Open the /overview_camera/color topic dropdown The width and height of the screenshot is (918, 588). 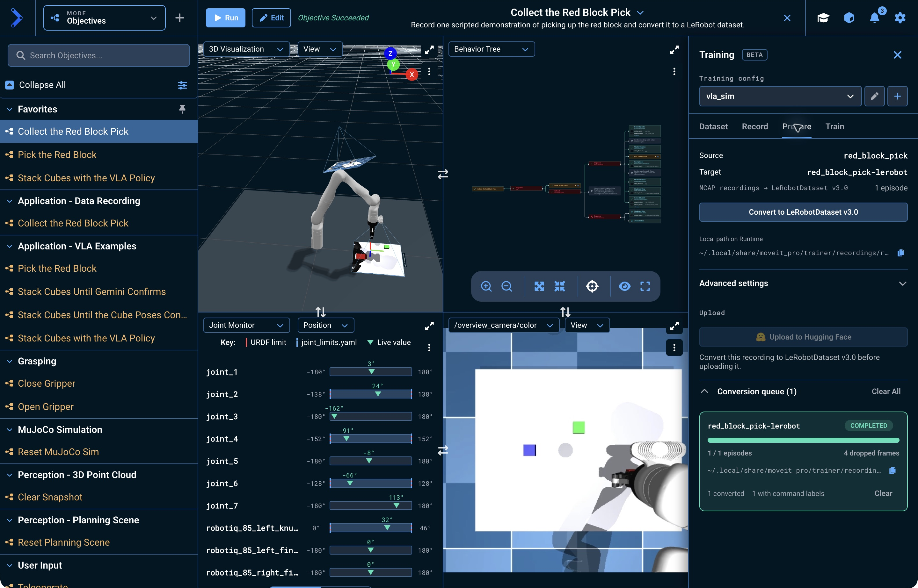pyautogui.click(x=504, y=325)
